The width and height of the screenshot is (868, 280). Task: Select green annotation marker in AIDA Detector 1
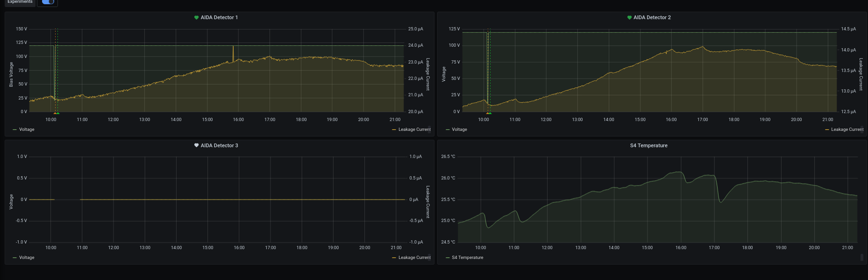pyautogui.click(x=57, y=113)
